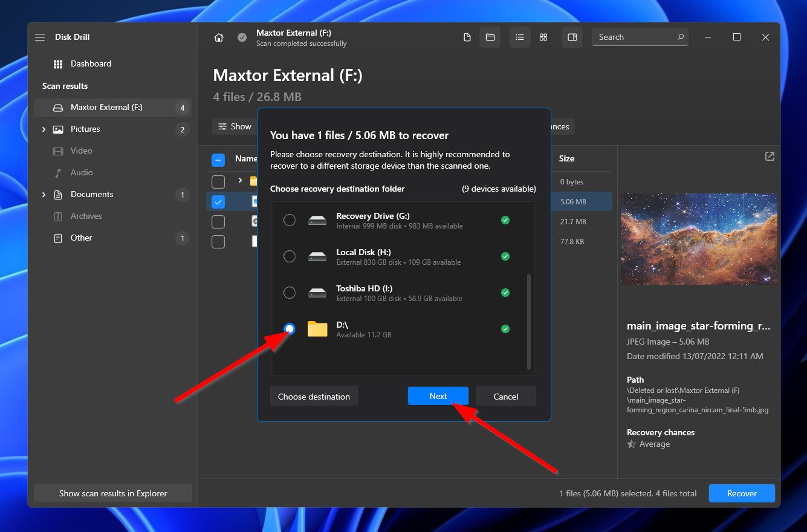807x532 pixels.
Task: Click green status check for D:\
Action: pos(505,329)
